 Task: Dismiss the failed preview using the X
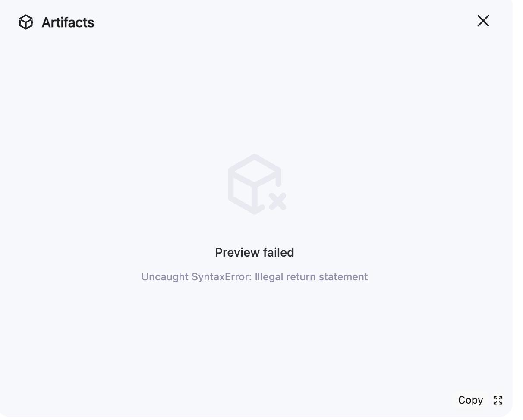[x=483, y=21]
